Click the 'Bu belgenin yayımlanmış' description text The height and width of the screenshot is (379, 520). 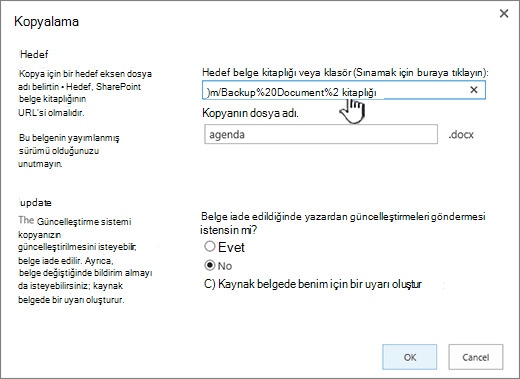69,138
